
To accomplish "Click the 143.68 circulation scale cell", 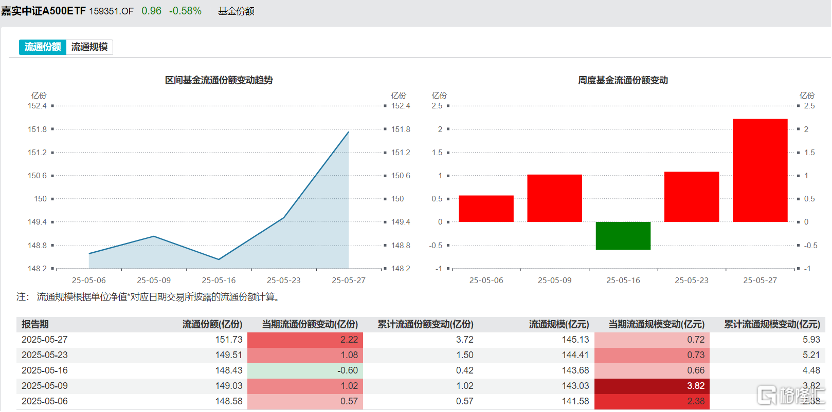I will point(576,371).
